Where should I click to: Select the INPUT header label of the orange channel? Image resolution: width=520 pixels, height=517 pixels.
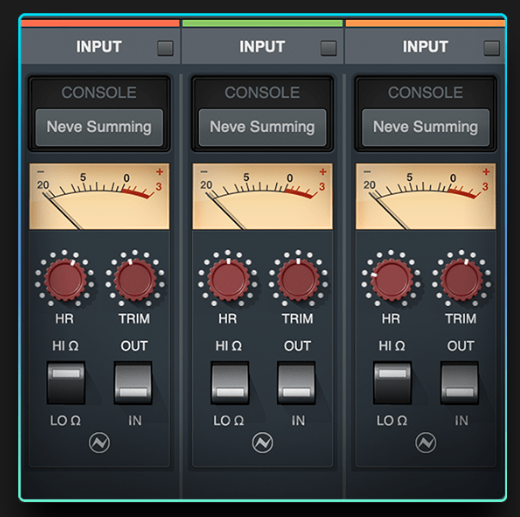pyautogui.click(x=426, y=47)
